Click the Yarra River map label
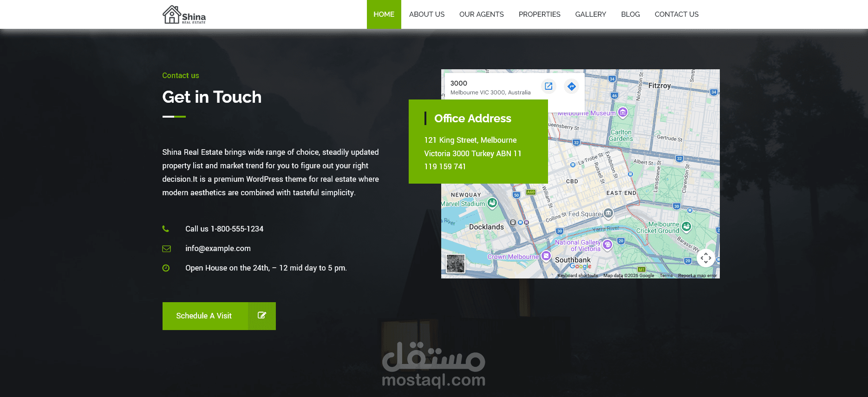 [606, 229]
